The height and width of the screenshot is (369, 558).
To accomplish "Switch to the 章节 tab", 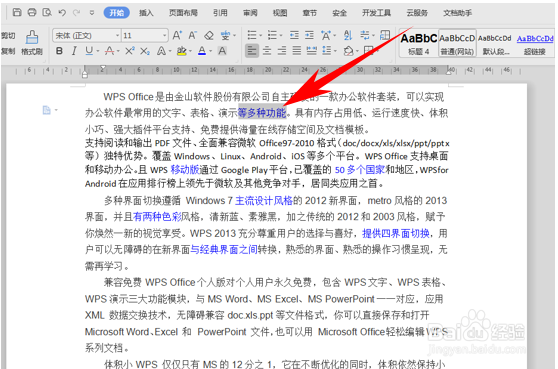I will (x=310, y=13).
